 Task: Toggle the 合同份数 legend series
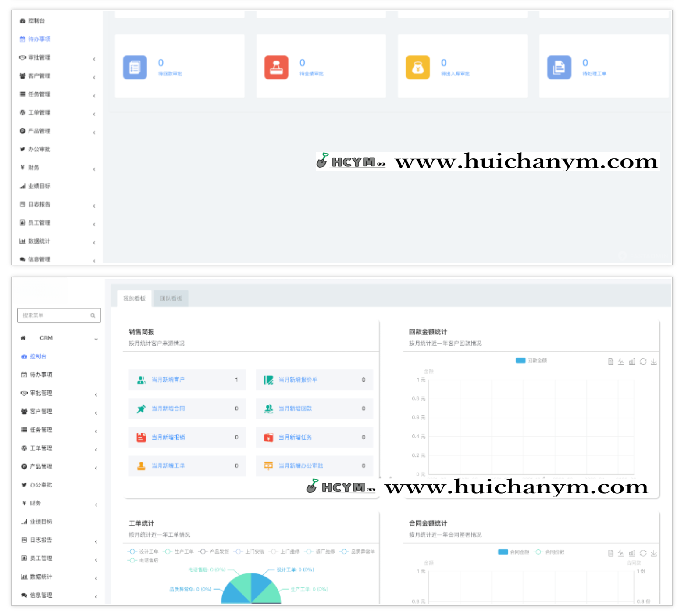click(549, 552)
